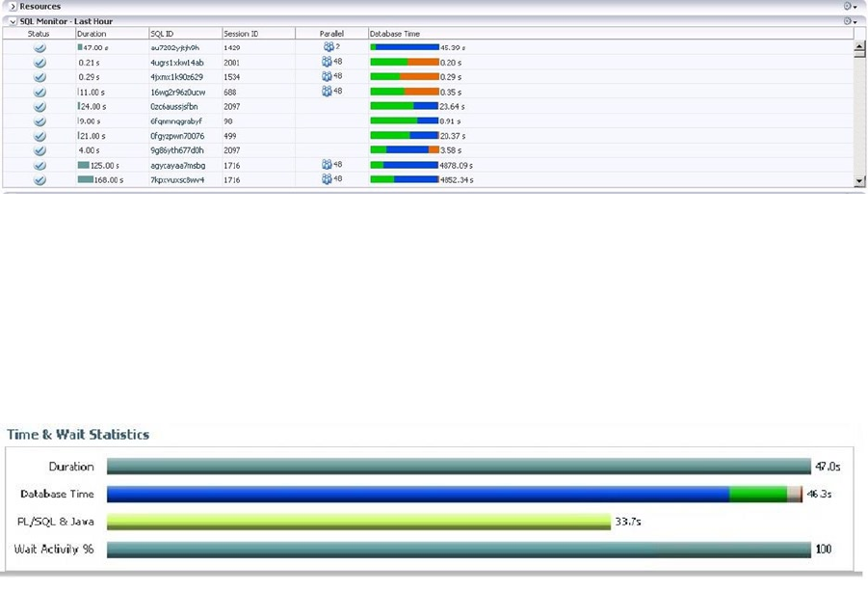868x591 pixels.
Task: Open SQL Monitor panel gear options icon
Action: (x=850, y=21)
